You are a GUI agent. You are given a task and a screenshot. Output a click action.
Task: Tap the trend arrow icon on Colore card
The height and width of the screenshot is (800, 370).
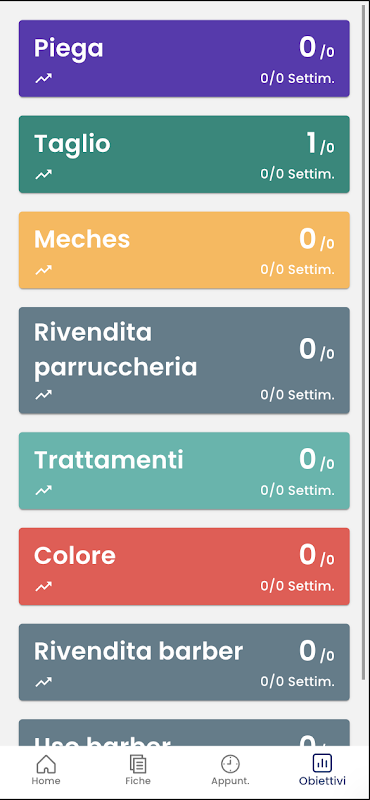[x=43, y=586]
